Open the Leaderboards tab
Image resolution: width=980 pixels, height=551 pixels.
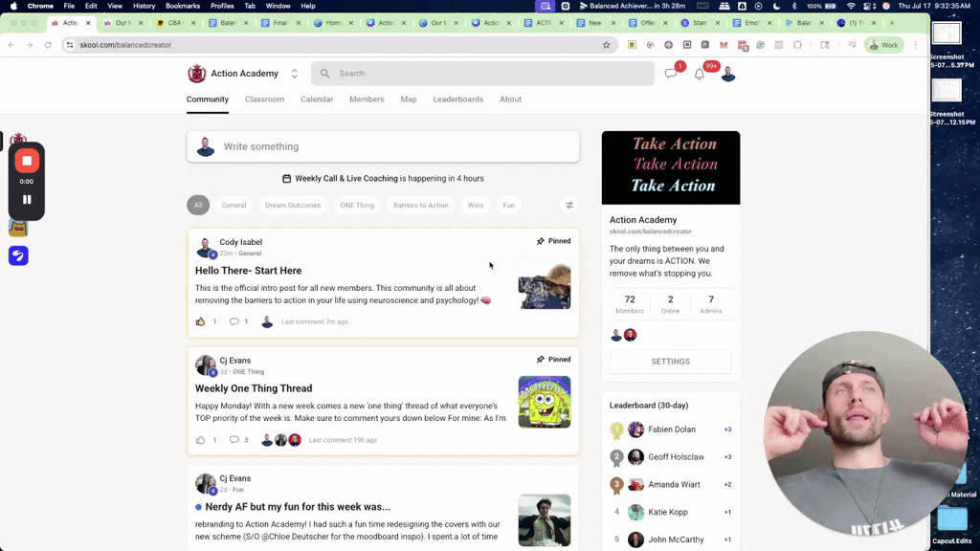tap(458, 99)
